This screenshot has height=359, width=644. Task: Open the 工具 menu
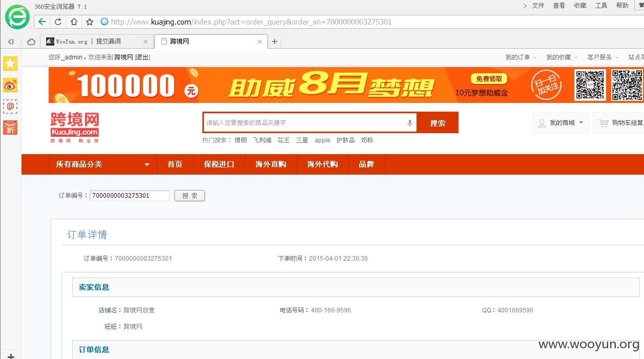601,6
